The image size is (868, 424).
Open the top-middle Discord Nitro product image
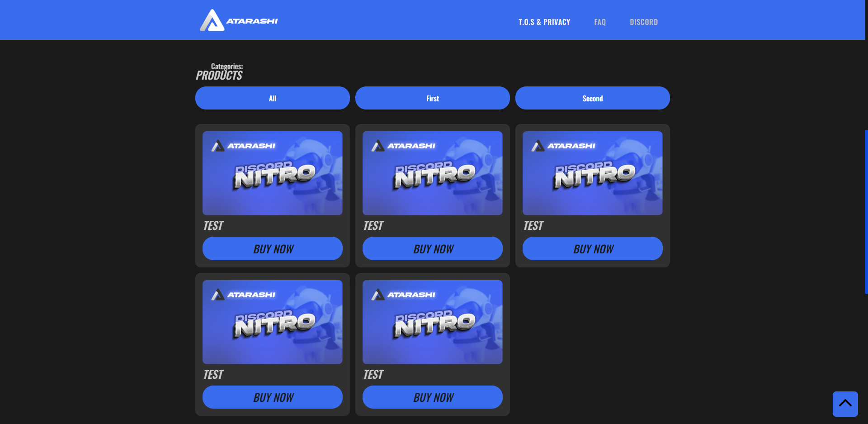click(433, 173)
